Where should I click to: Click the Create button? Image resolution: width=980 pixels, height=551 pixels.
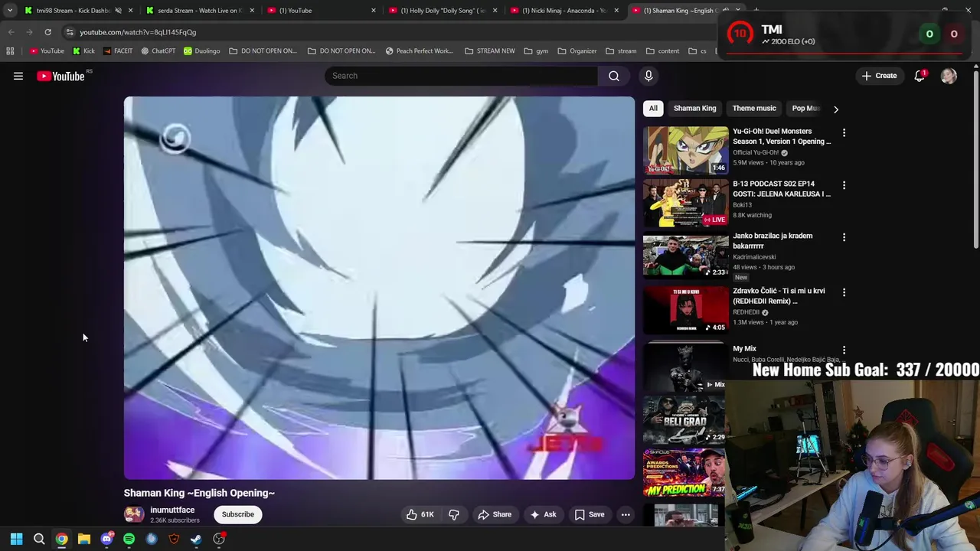pos(879,76)
